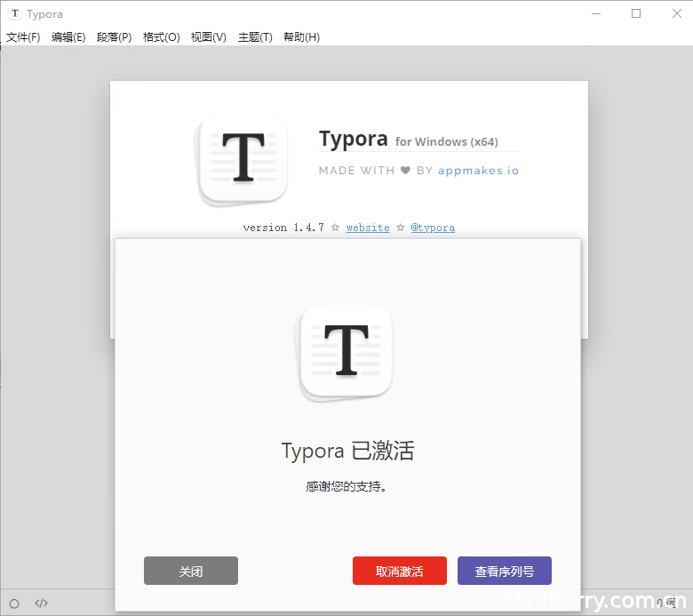Open the 帮助(H) menu

pyautogui.click(x=302, y=37)
